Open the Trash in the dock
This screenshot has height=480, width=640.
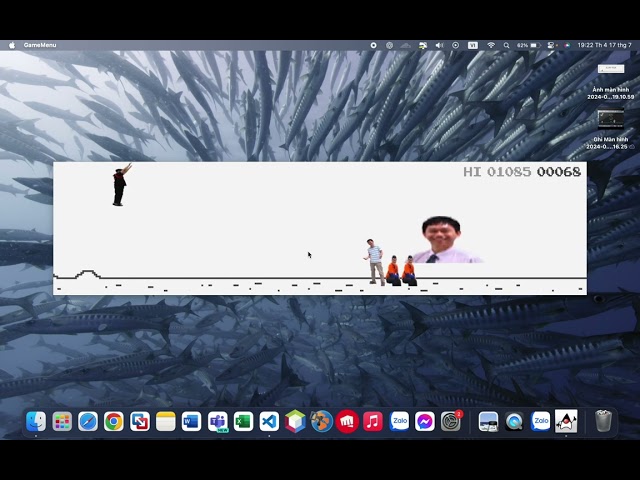[x=603, y=422]
